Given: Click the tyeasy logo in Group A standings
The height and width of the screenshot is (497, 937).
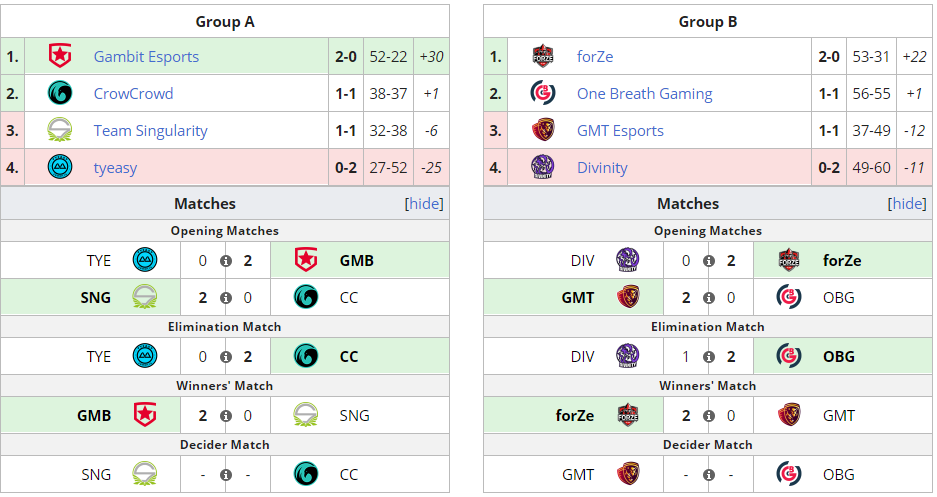Looking at the screenshot, I should [x=60, y=167].
